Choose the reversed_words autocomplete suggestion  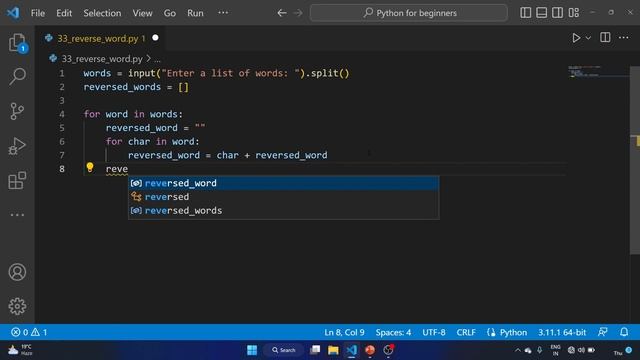point(284,211)
